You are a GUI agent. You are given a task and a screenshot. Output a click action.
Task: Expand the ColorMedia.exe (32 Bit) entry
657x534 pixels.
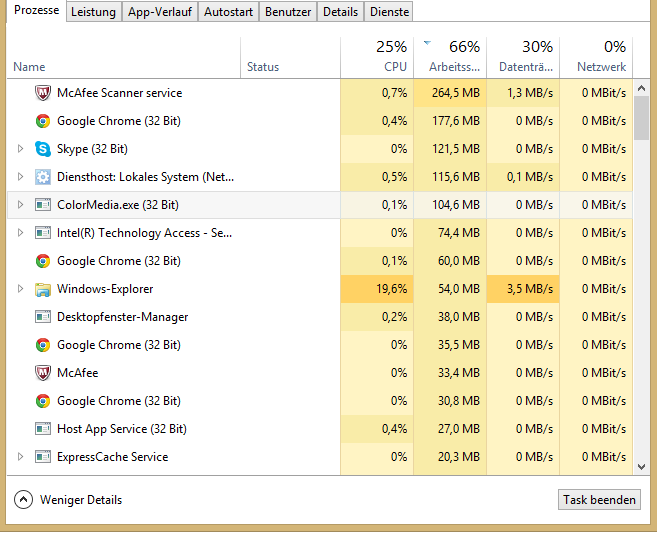click(x=20, y=205)
